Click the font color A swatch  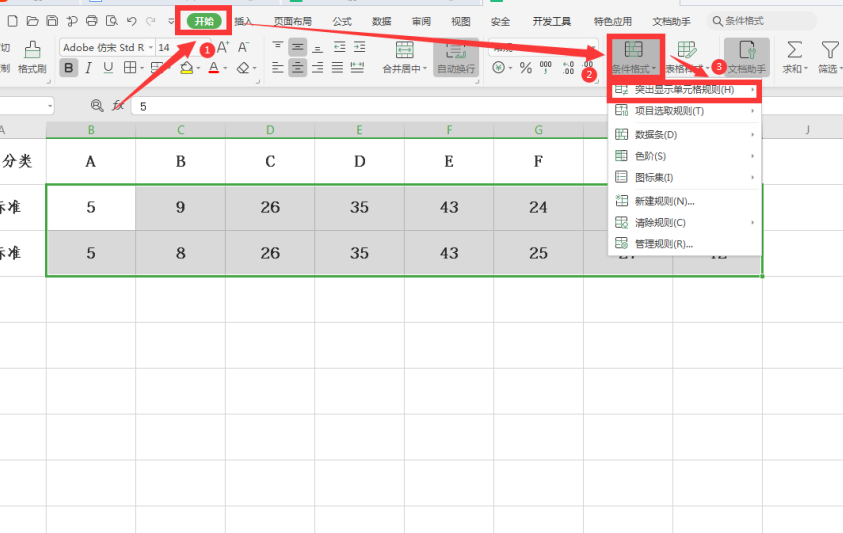click(x=213, y=68)
